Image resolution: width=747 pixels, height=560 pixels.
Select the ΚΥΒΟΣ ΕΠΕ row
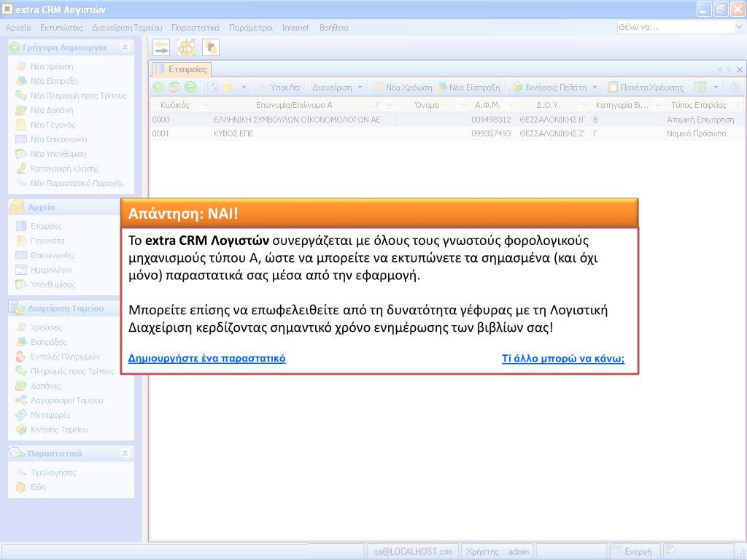[x=447, y=134]
